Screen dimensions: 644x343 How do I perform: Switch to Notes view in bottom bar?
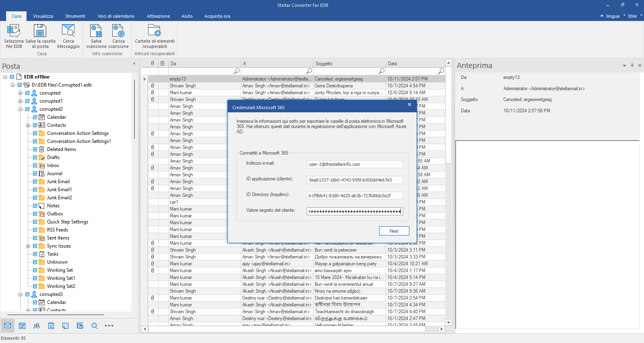[66, 326]
